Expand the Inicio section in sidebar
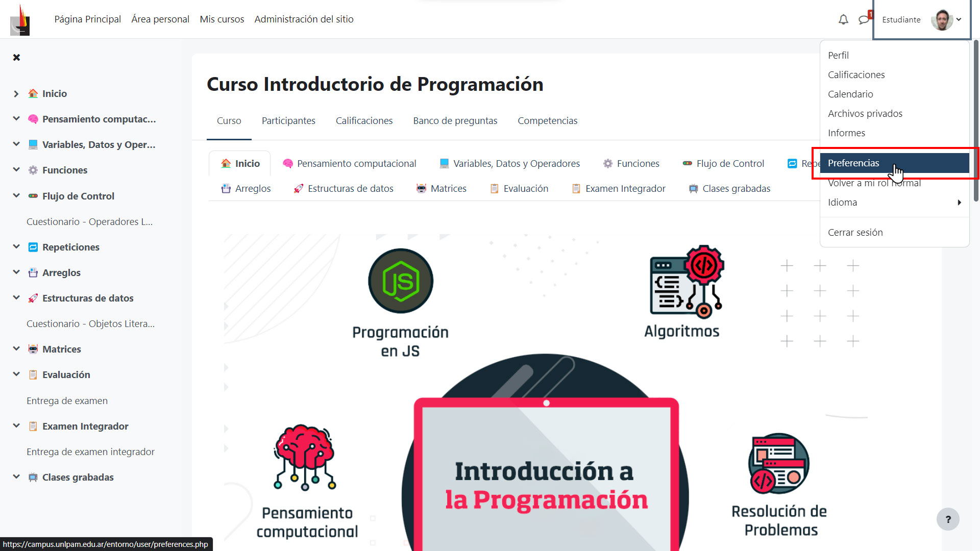The width and height of the screenshot is (980, 551). tap(16, 93)
